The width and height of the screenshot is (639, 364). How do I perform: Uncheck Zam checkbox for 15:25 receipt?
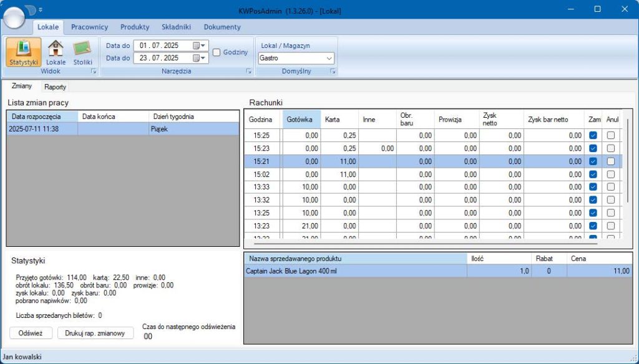(x=593, y=135)
